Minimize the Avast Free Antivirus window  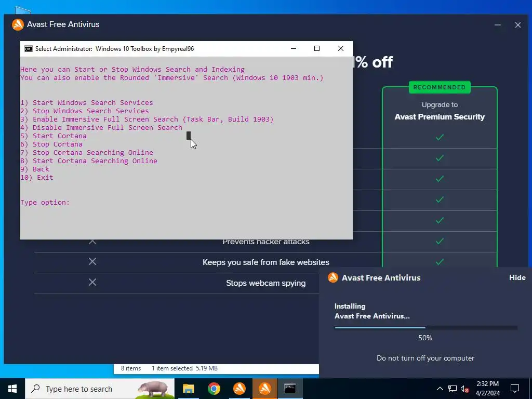497,25
